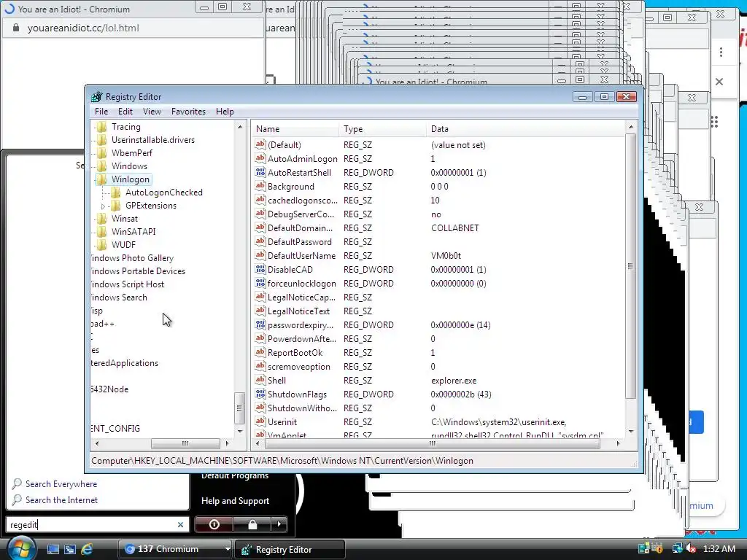The width and height of the screenshot is (747, 560).
Task: Click the values pane horizontal scroll right arrow
Action: 619,443
